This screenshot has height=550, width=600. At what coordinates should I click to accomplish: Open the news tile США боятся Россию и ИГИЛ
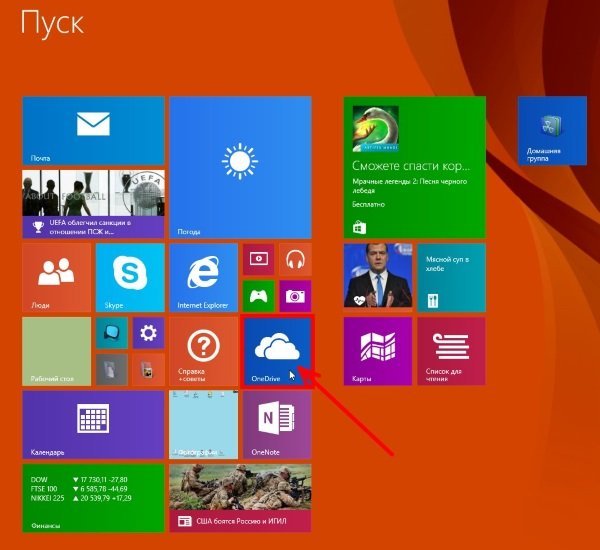(240, 498)
